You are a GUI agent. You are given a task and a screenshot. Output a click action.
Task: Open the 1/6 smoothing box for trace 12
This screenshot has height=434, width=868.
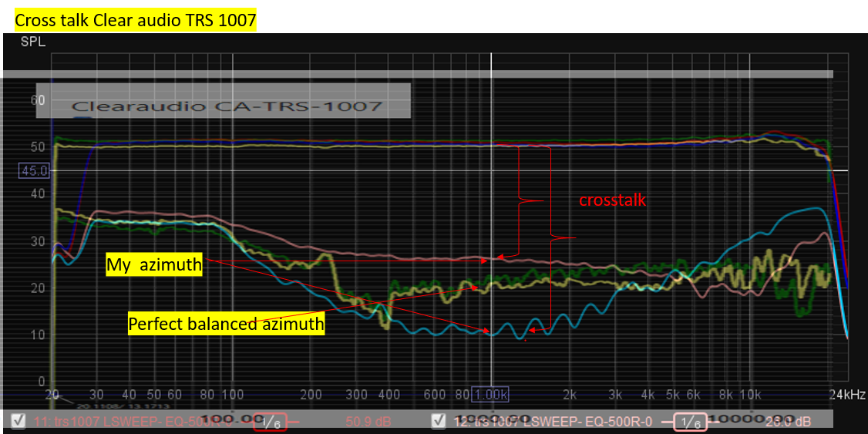pyautogui.click(x=690, y=422)
